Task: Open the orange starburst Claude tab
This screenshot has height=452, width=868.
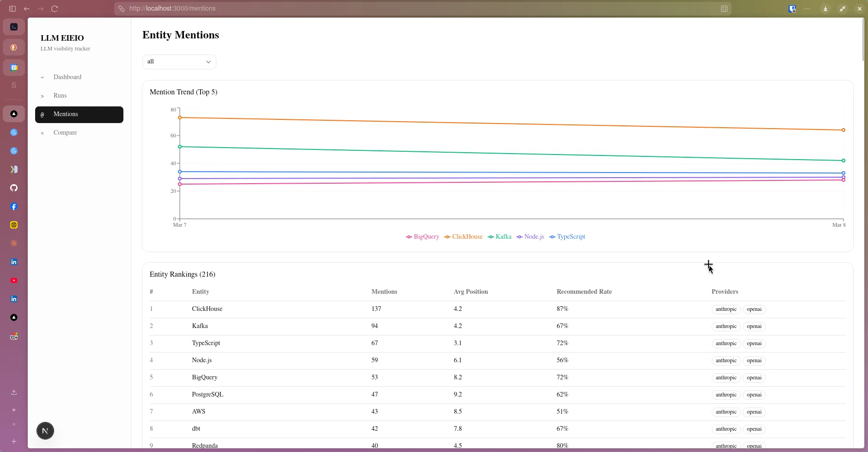Action: 14,243
